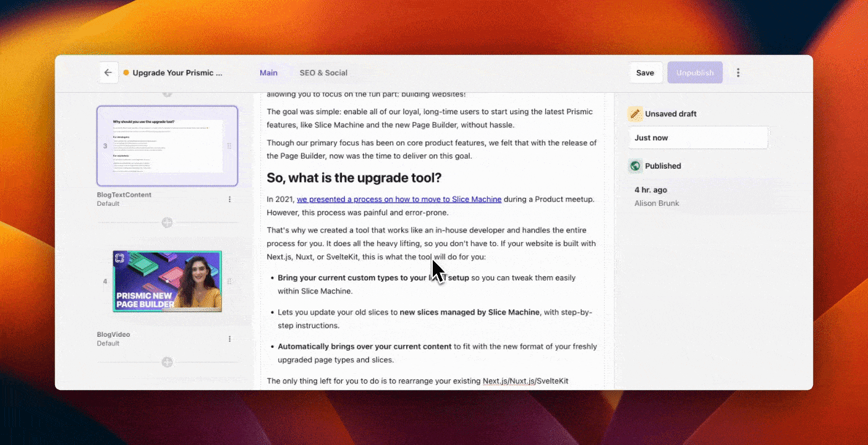This screenshot has width=868, height=445.
Task: Click the pencil icon beside Unsaved draft
Action: 635,114
